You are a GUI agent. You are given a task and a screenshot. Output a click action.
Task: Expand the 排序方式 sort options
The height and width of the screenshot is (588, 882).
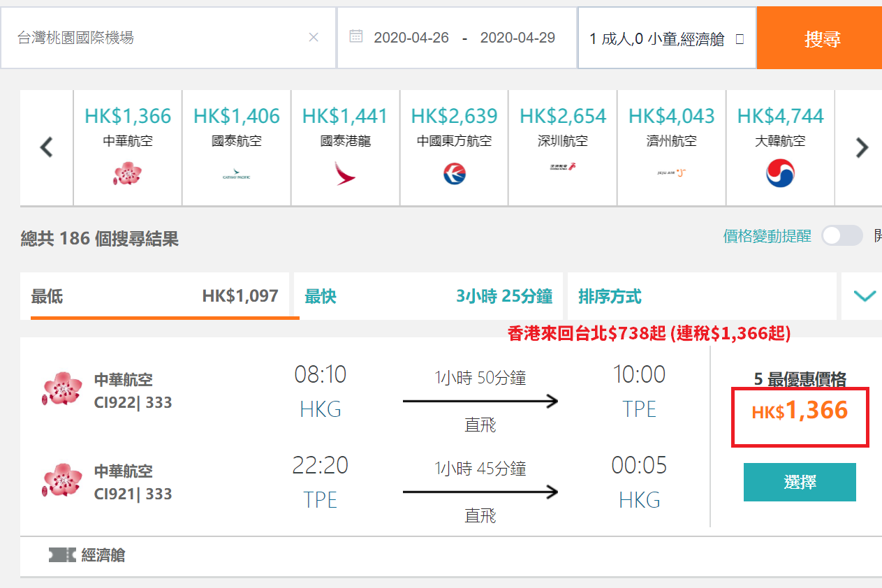[x=701, y=296]
